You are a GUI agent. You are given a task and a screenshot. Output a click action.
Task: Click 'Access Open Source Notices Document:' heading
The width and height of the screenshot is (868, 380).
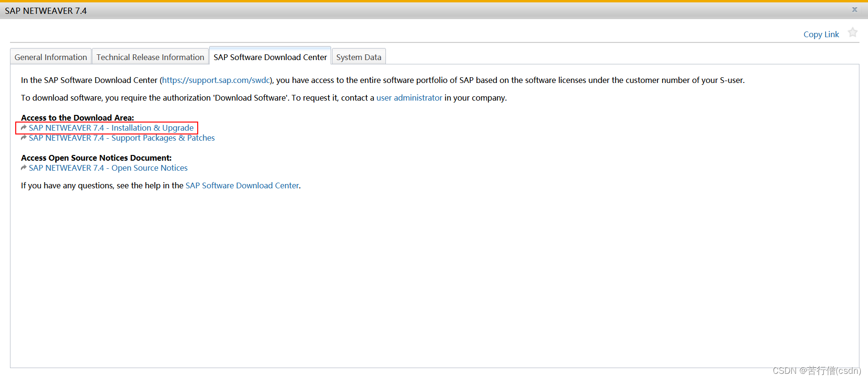coord(96,158)
